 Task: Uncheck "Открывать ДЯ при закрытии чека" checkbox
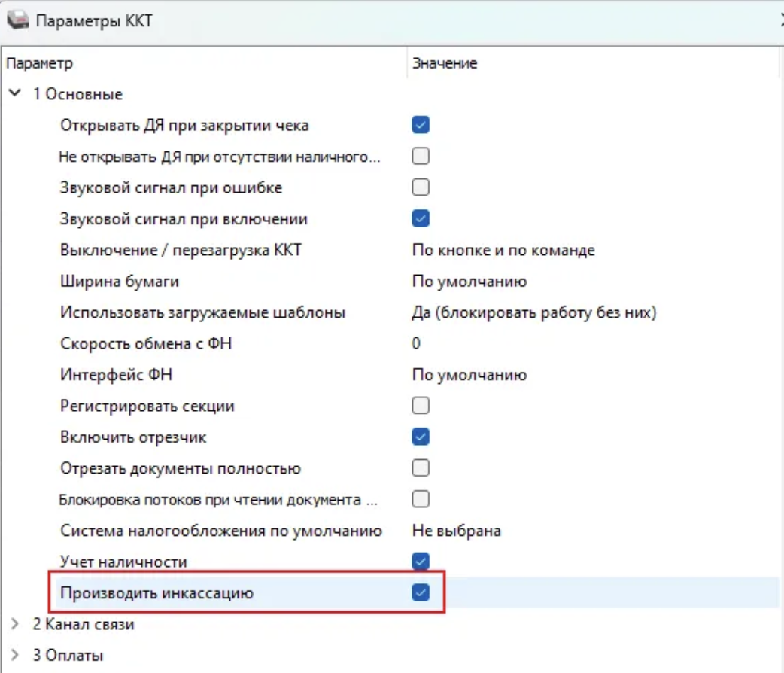tap(421, 125)
